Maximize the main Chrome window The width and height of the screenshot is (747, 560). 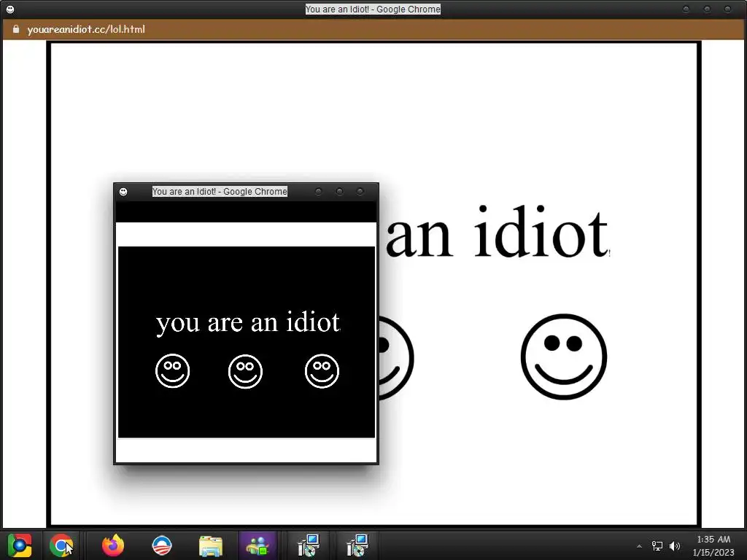click(707, 9)
